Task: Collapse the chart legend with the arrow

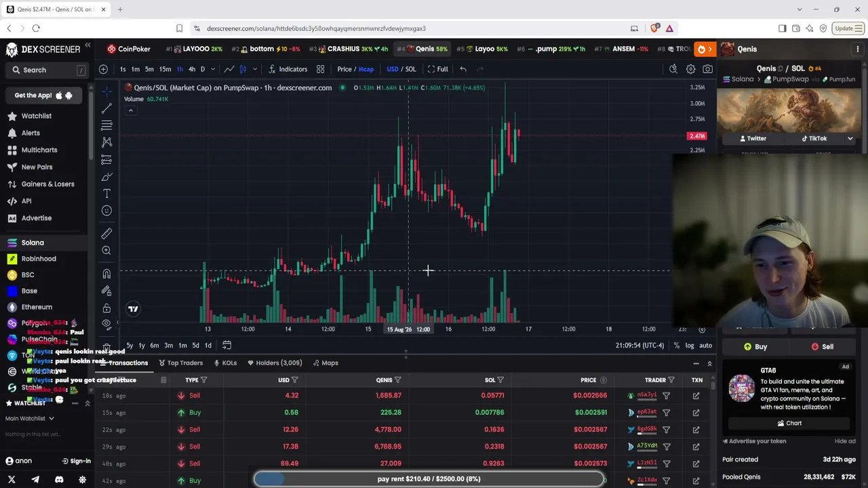Action: [x=131, y=110]
